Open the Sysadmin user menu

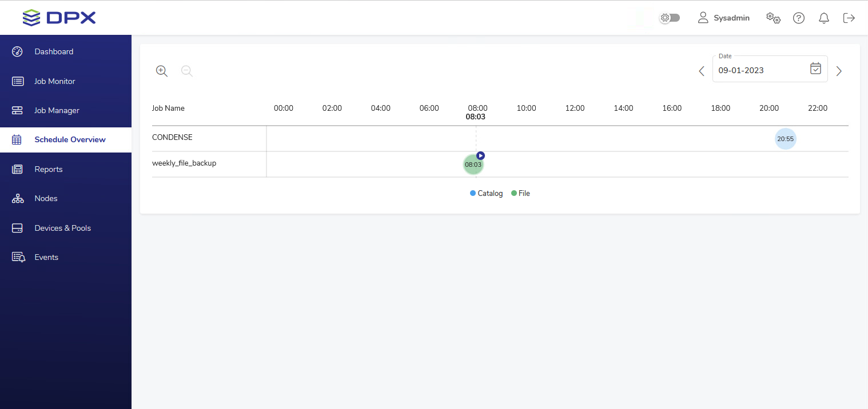[x=724, y=18]
